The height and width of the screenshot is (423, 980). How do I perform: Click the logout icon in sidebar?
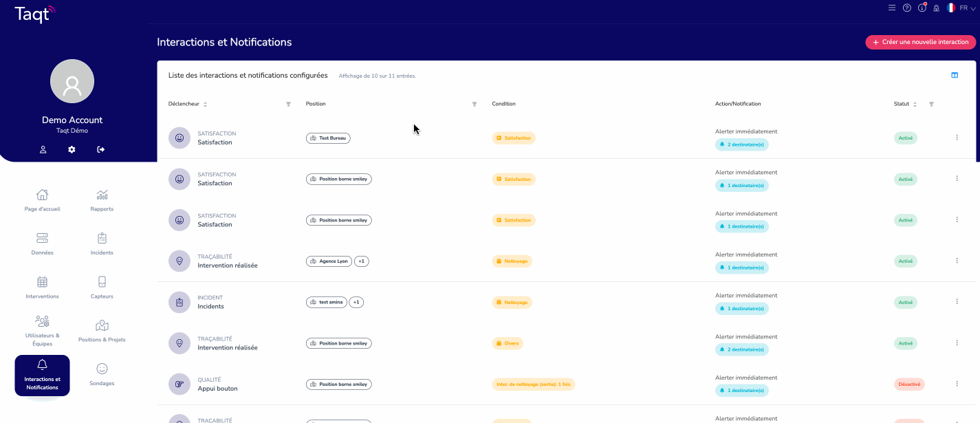pyautogui.click(x=101, y=149)
